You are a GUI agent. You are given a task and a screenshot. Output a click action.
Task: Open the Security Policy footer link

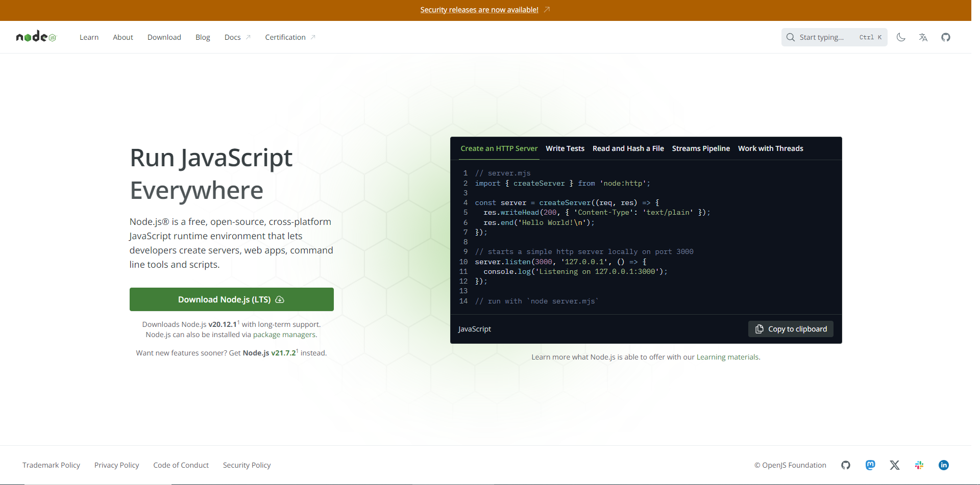click(247, 465)
